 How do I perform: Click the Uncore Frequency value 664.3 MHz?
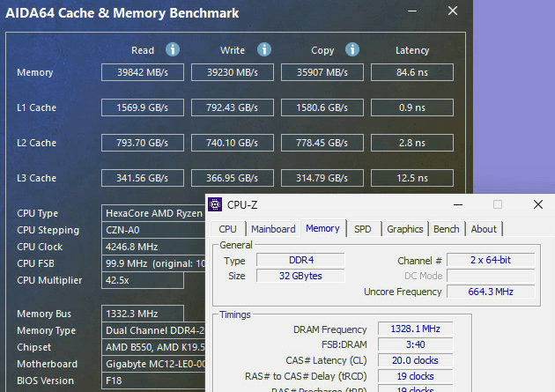click(491, 292)
